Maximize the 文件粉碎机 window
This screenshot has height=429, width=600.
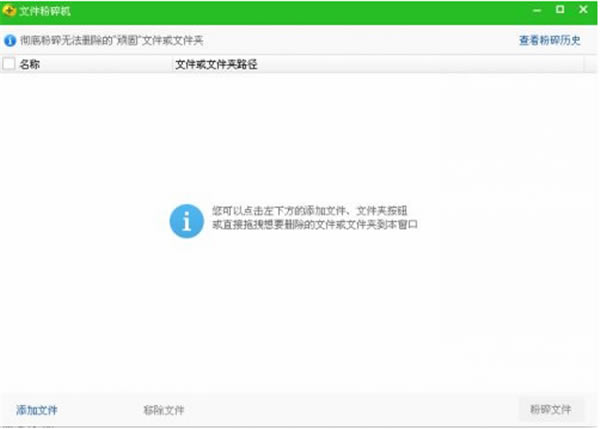coord(560,10)
